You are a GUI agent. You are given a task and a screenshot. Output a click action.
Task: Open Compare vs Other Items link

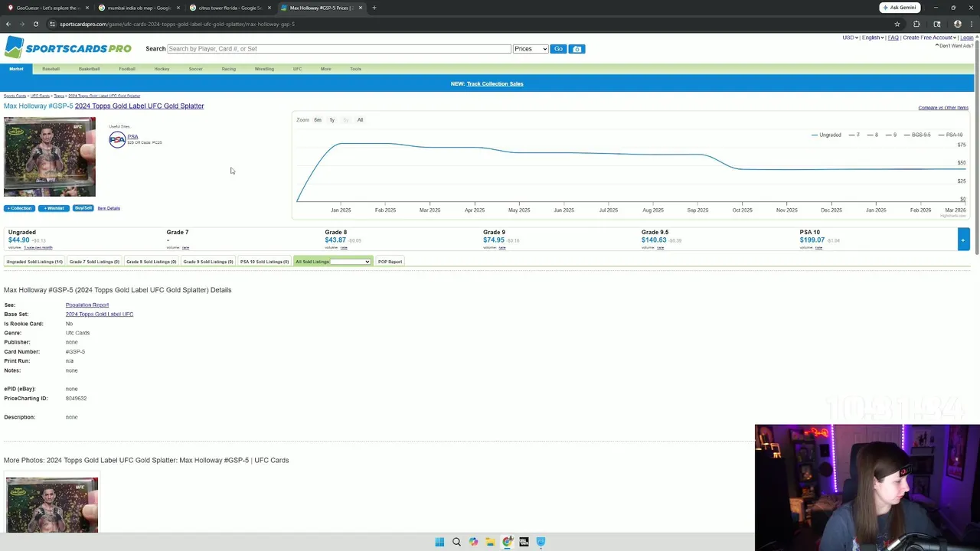click(943, 108)
